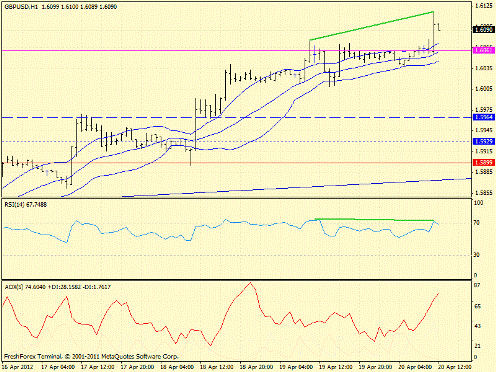The height and width of the screenshot is (372, 496).
Task: Select the green trendline above the price bars
Action: [371, 26]
